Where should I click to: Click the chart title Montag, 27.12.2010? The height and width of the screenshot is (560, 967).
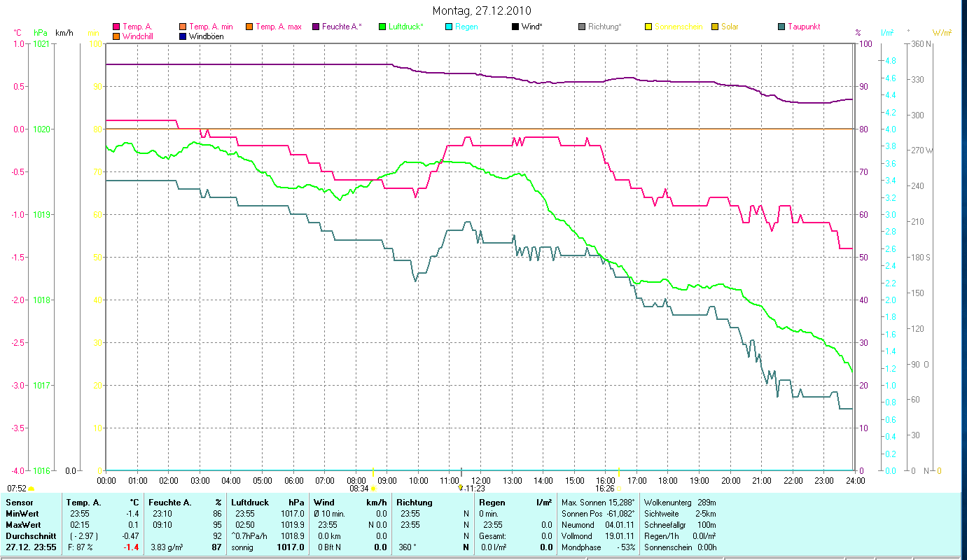[x=482, y=10]
